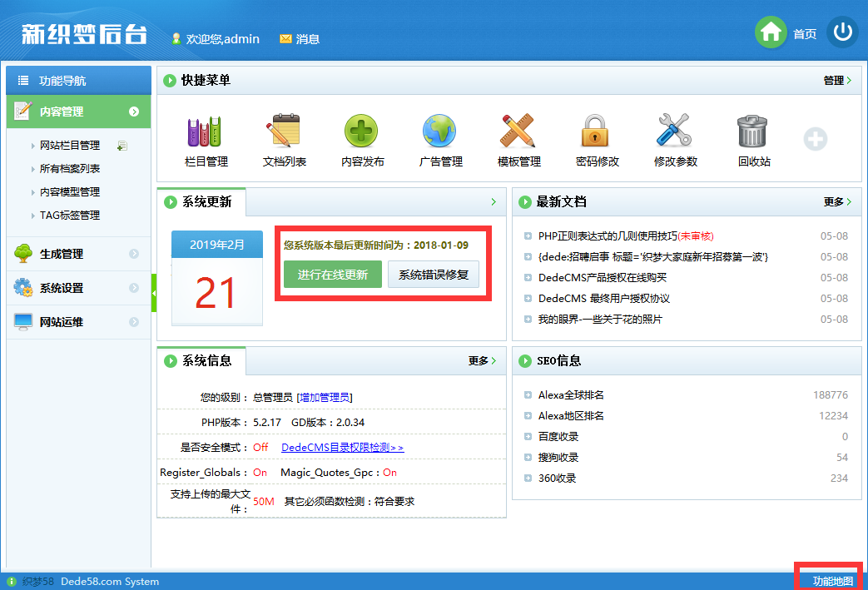Image resolution: width=868 pixels, height=590 pixels.
Task: Select TAG标签管理 in sidebar
Action: [70, 215]
